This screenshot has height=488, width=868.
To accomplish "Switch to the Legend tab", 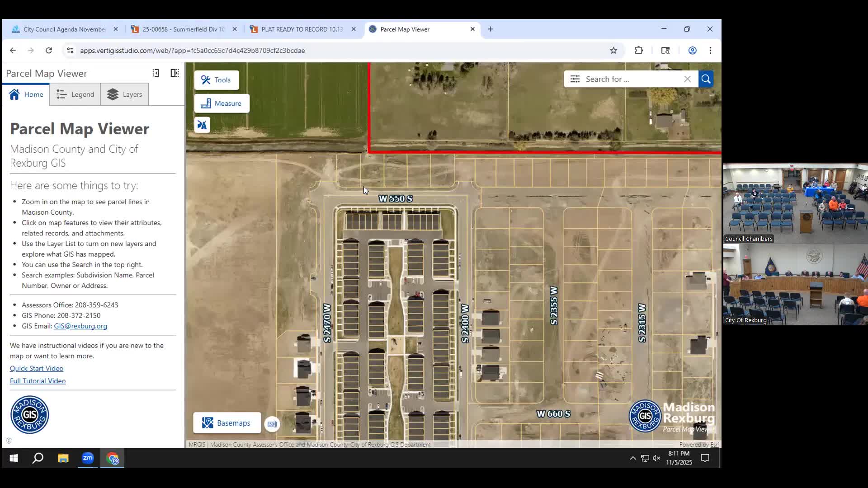I will 75,94.
